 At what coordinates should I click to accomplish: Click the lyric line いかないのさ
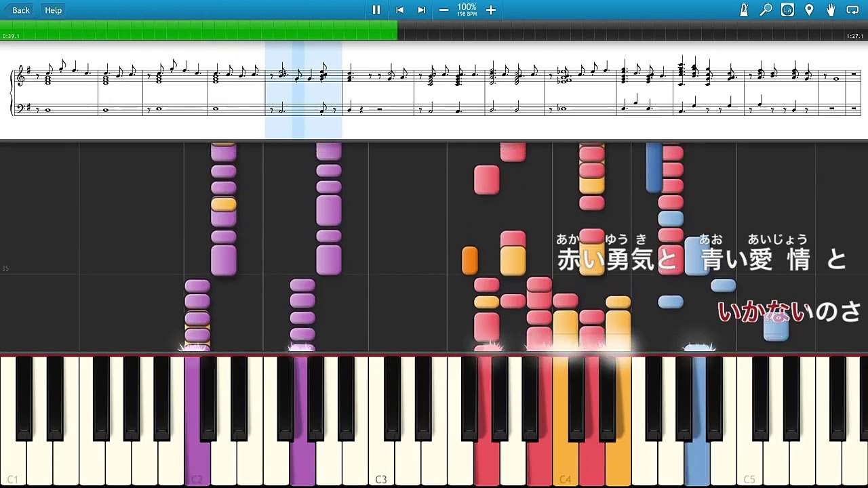tap(789, 312)
